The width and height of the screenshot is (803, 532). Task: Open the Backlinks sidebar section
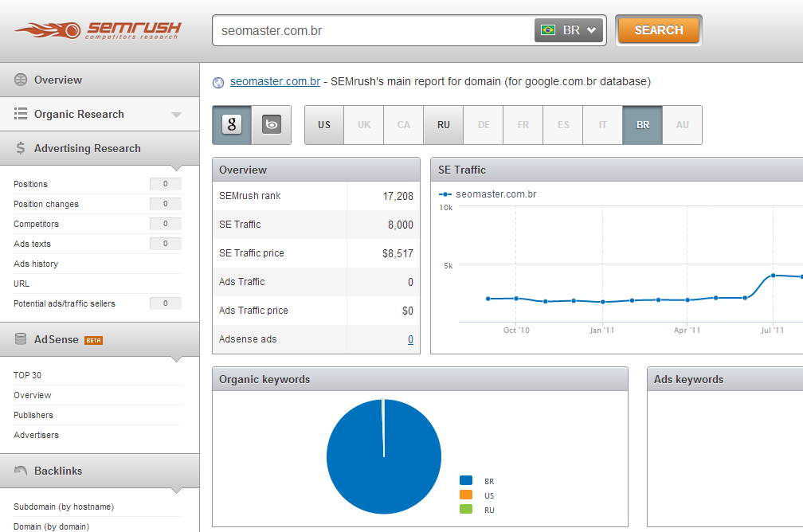click(x=100, y=471)
